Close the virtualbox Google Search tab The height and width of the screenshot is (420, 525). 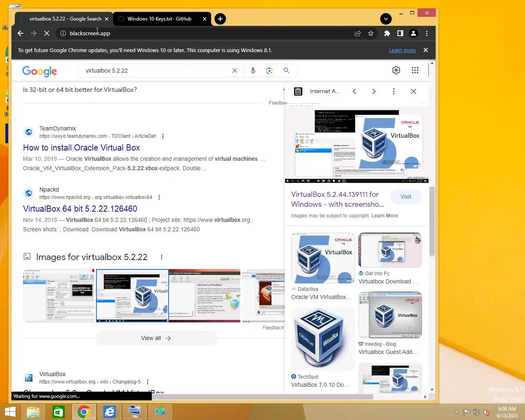(107, 19)
